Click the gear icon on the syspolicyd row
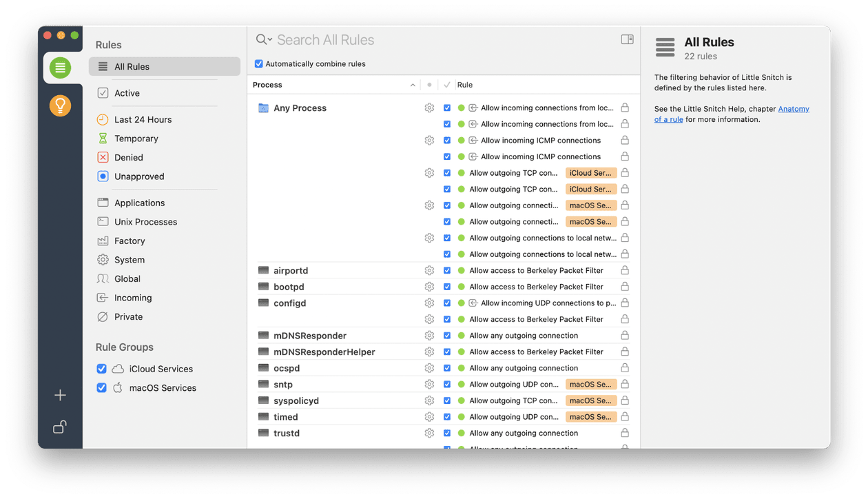Screen dimensions: 868x499 coord(429,400)
